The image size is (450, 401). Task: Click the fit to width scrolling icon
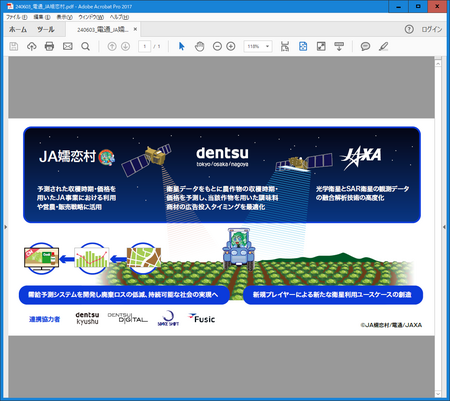[x=285, y=46]
